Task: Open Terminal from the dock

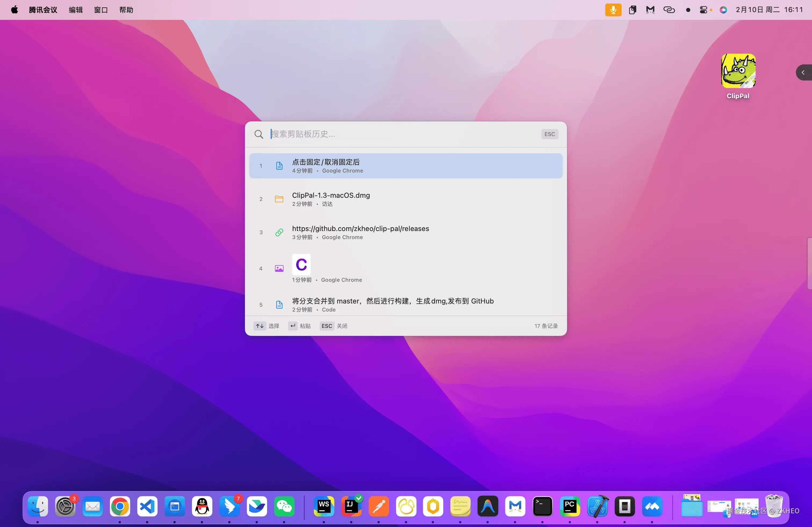Action: point(542,507)
